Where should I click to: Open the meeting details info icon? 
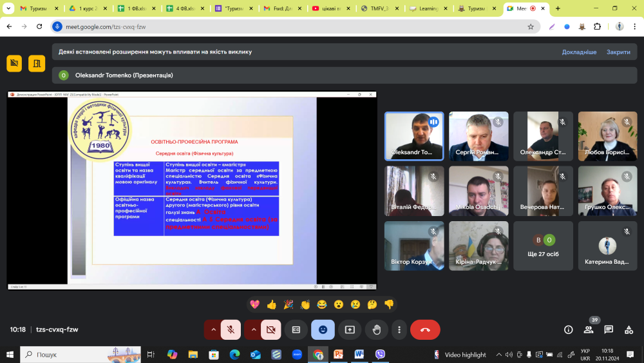(568, 329)
